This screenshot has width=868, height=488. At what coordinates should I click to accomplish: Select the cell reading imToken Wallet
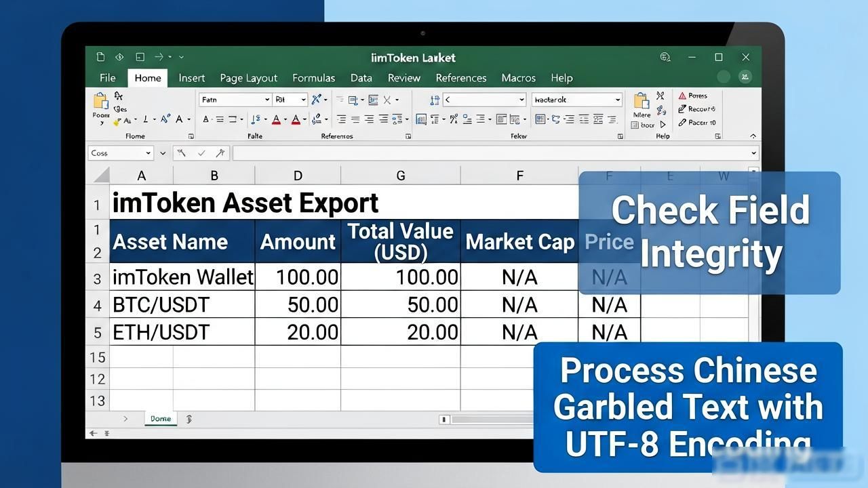click(x=182, y=277)
